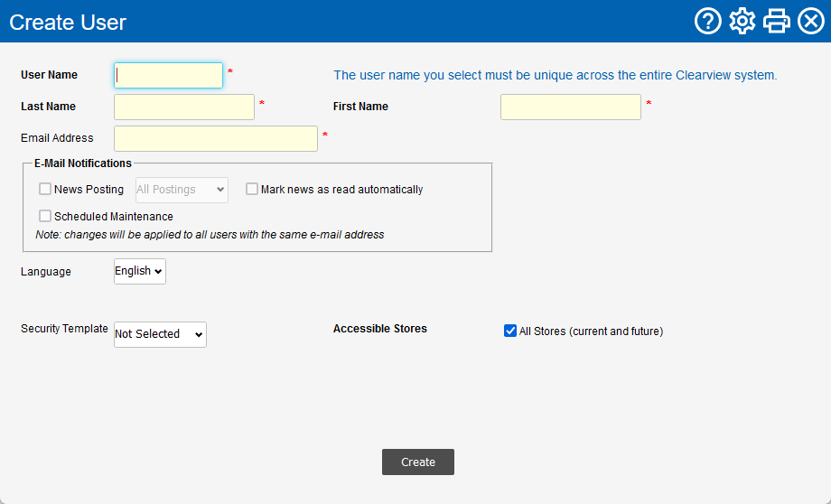Click the printer icon in header

click(x=776, y=21)
